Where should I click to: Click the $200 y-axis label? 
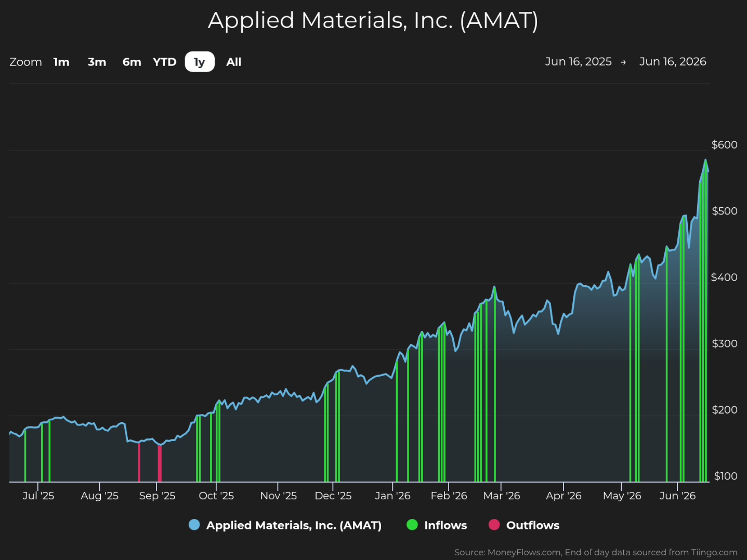(724, 410)
